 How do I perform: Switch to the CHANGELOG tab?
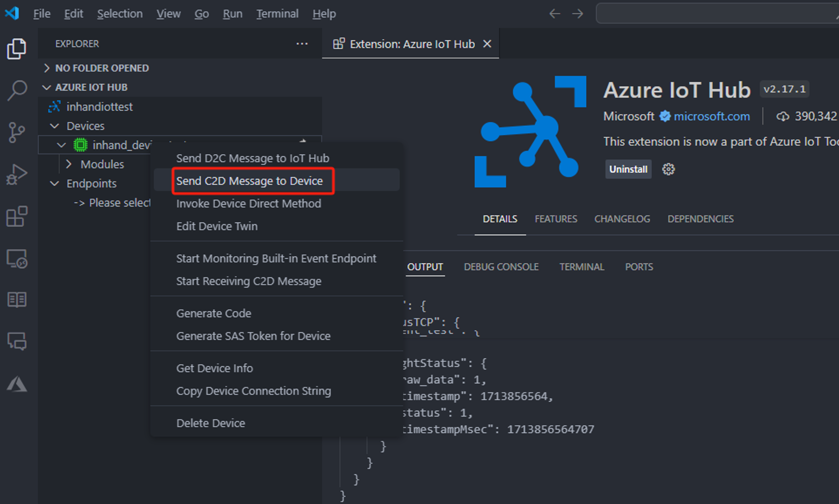click(x=622, y=219)
